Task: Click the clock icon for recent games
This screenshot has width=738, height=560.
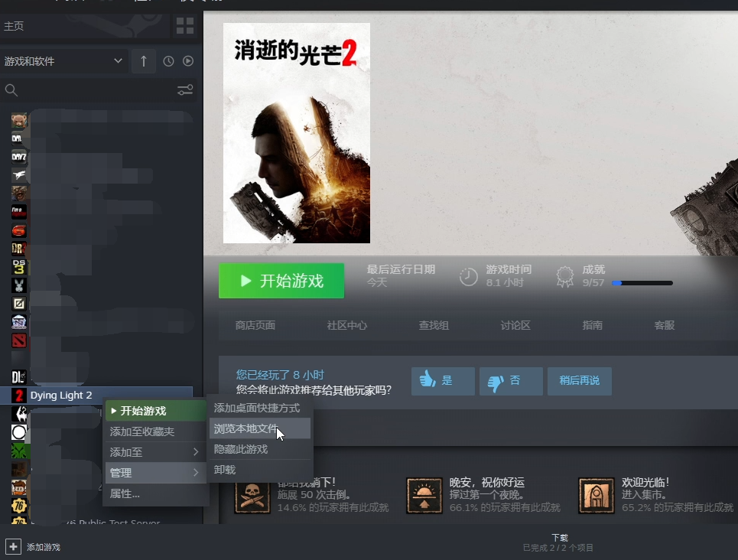Action: coord(168,61)
